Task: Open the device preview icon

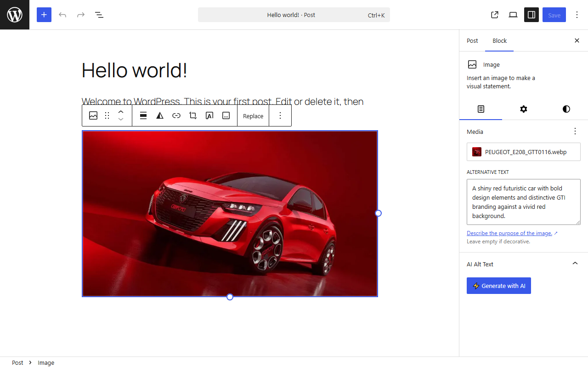Action: coord(513,15)
